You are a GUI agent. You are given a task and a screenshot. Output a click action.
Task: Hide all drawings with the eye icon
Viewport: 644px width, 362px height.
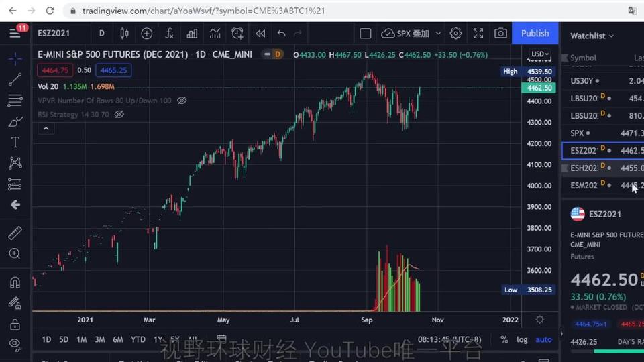(x=15, y=343)
